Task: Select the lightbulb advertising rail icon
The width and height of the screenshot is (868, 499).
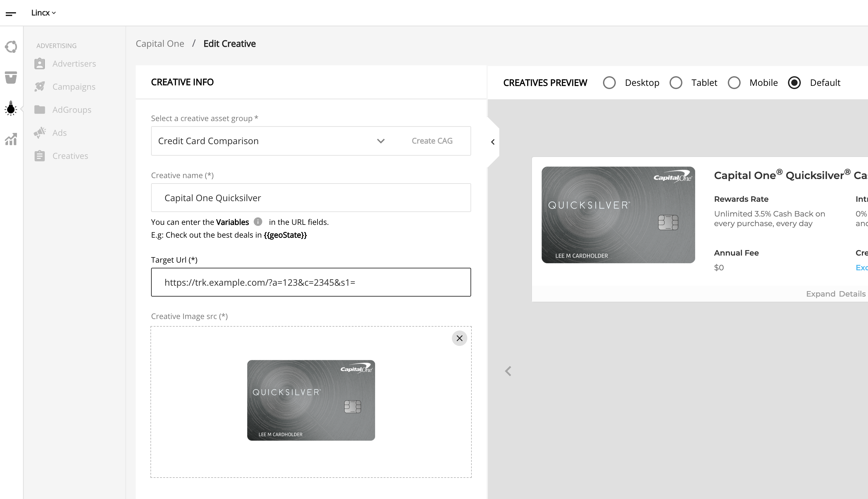Action: (11, 108)
